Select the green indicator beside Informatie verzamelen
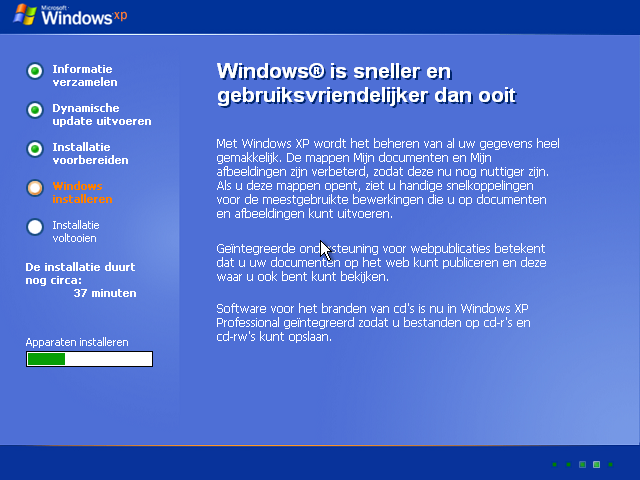 tap(35, 71)
